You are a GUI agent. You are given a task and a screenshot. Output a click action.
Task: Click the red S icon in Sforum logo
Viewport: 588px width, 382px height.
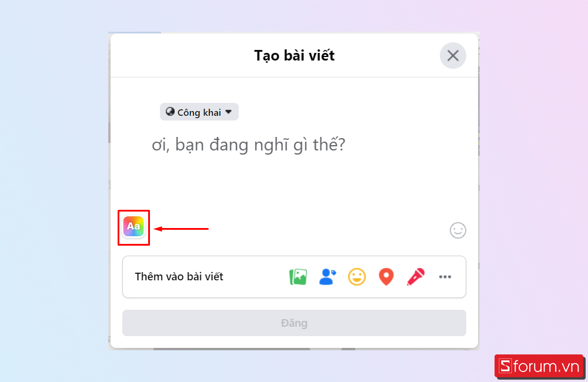point(505,366)
